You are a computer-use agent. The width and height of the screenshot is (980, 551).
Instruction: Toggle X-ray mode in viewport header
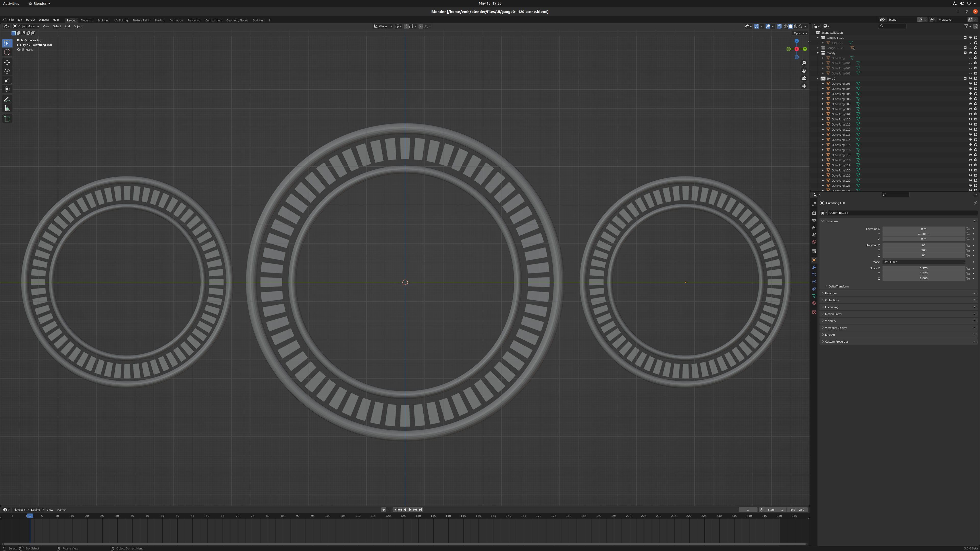(779, 26)
